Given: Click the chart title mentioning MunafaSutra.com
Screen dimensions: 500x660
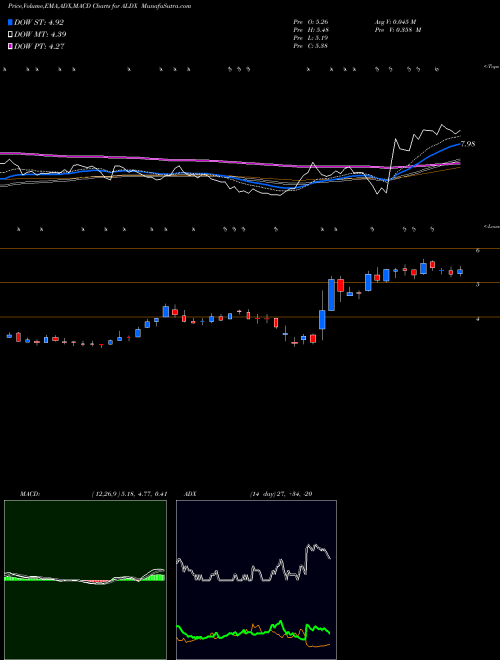Looking at the screenshot, I should pos(99,6).
